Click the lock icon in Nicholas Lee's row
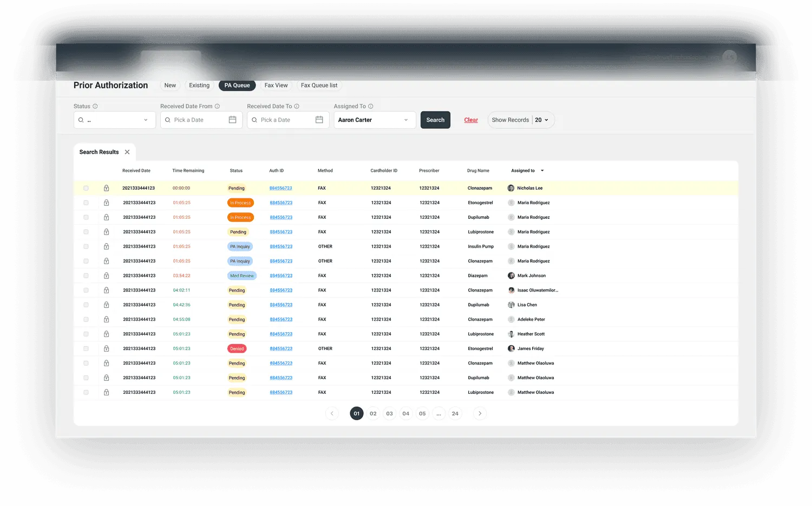Screen dimensions: 812x506 coord(106,188)
